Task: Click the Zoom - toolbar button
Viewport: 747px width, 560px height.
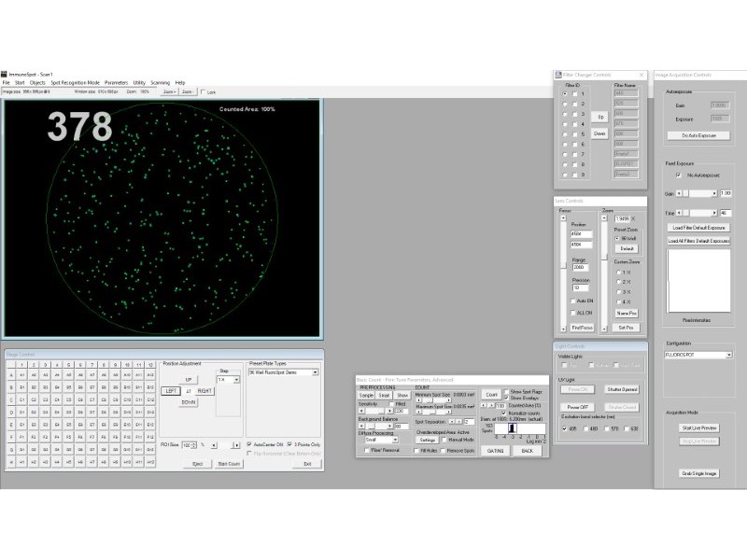Action: click(x=188, y=92)
